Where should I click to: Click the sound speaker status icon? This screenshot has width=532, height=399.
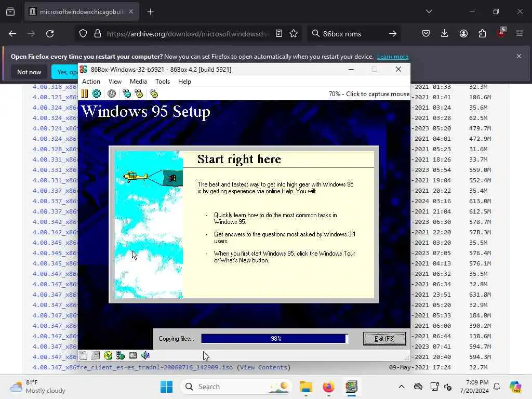pos(145,355)
